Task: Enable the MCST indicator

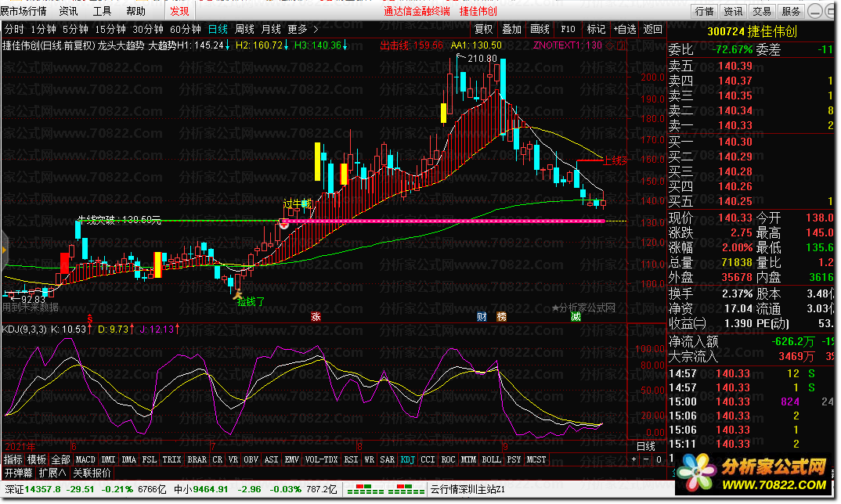Action: pos(536,459)
